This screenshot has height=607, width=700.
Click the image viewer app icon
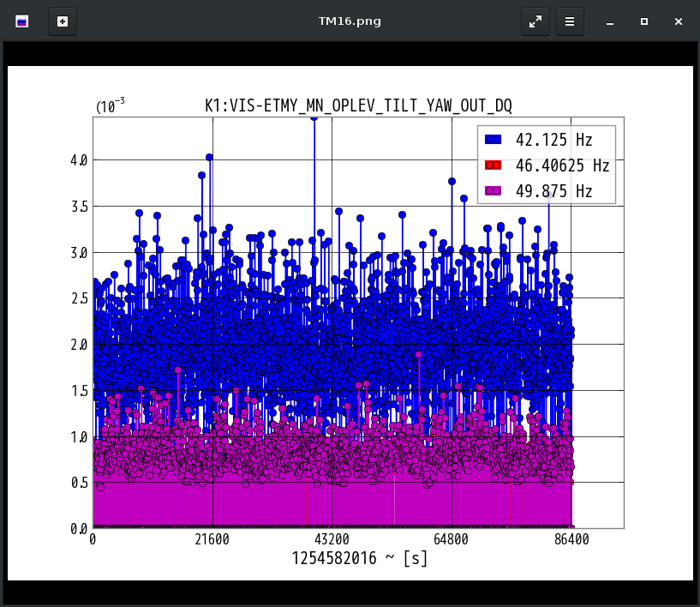pos(22,21)
